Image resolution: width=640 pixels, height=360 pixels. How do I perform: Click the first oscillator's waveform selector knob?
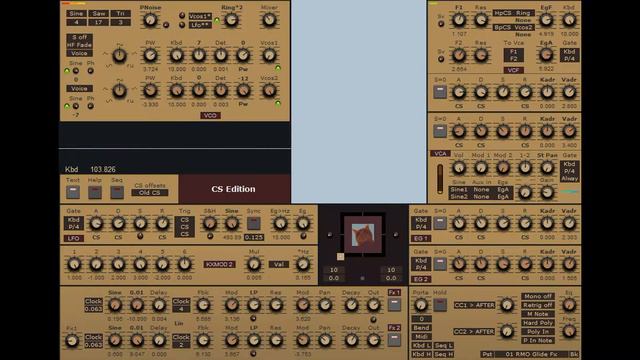pyautogui.click(x=119, y=56)
